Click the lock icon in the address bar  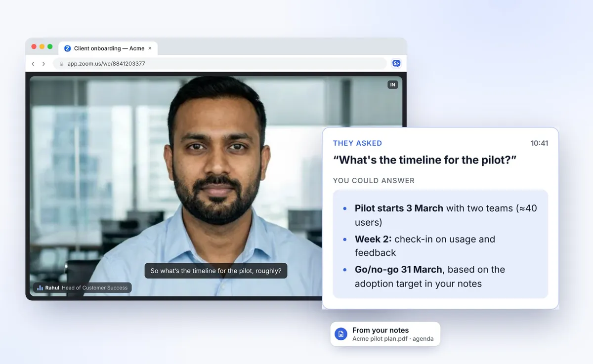tap(62, 64)
